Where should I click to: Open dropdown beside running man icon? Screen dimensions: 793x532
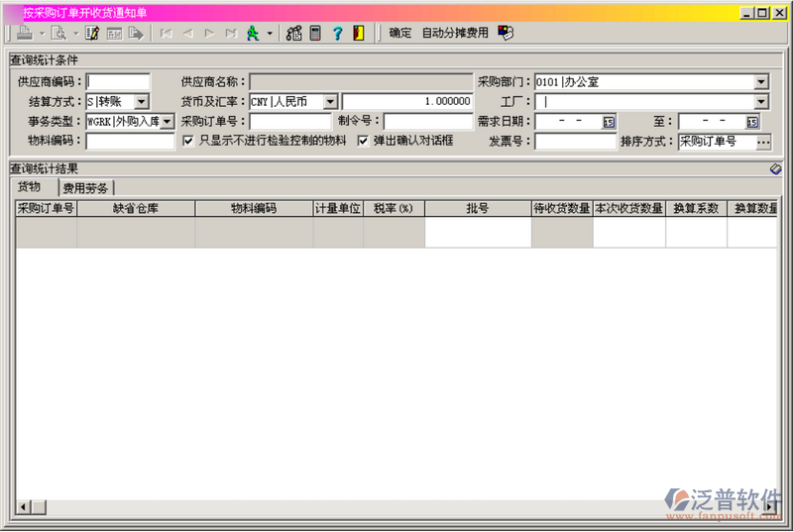point(270,34)
